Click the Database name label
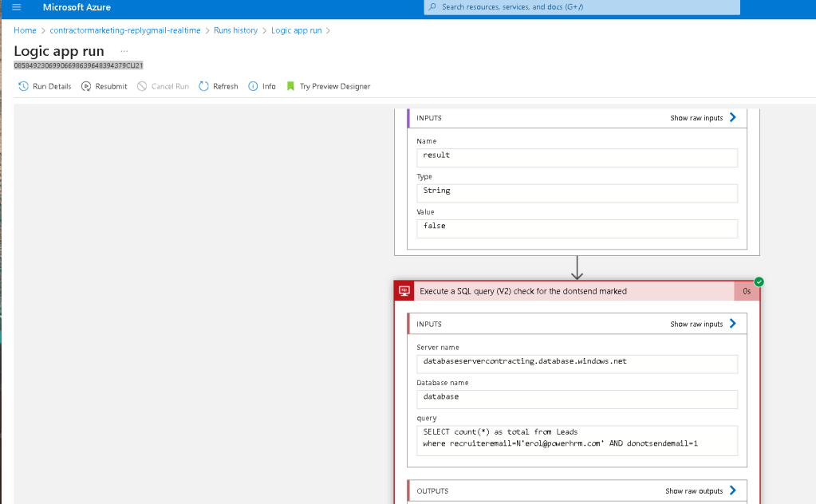Screen dimensions: 816x504 coord(443,383)
